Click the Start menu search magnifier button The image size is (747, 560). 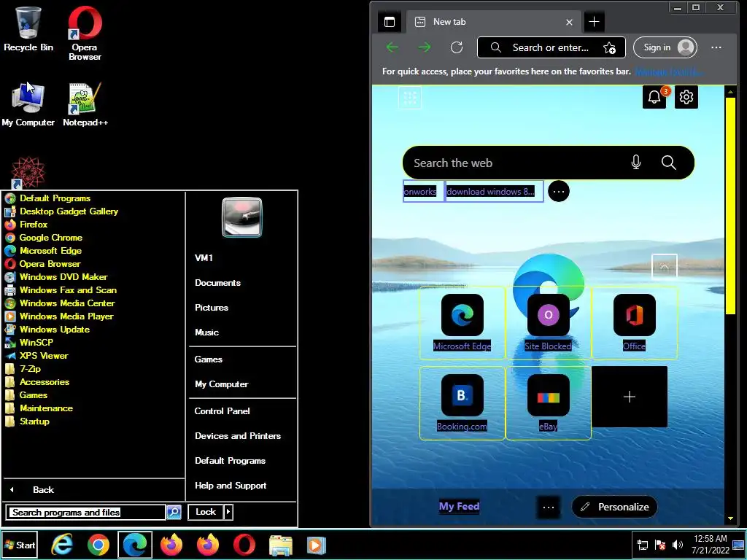[x=174, y=513]
